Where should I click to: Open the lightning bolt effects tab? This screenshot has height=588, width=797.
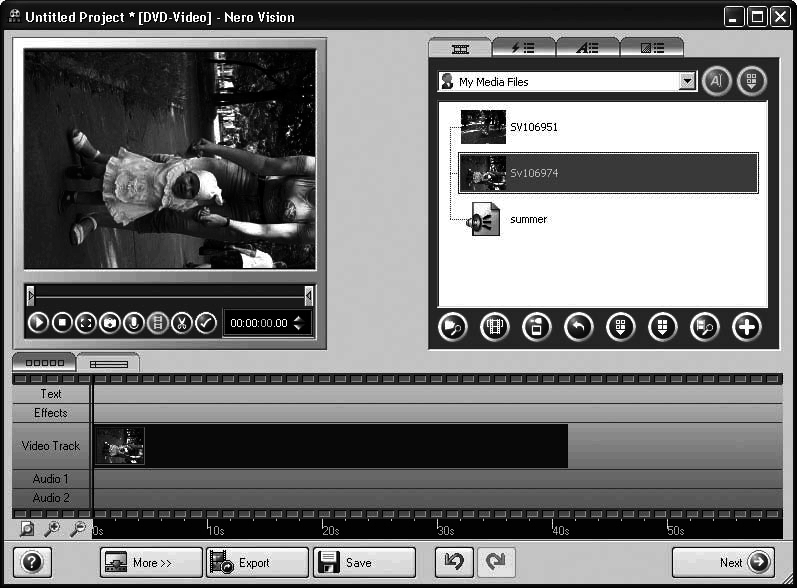coord(524,47)
